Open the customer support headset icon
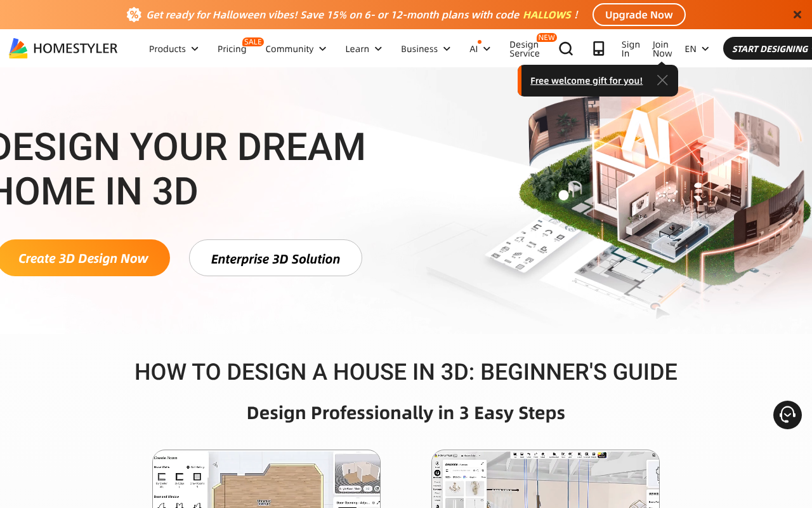Image resolution: width=812 pixels, height=508 pixels. [x=787, y=415]
